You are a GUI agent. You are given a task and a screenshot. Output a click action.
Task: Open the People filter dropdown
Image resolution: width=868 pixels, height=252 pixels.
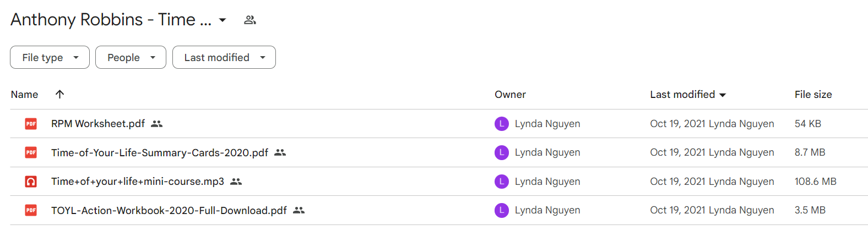click(131, 57)
